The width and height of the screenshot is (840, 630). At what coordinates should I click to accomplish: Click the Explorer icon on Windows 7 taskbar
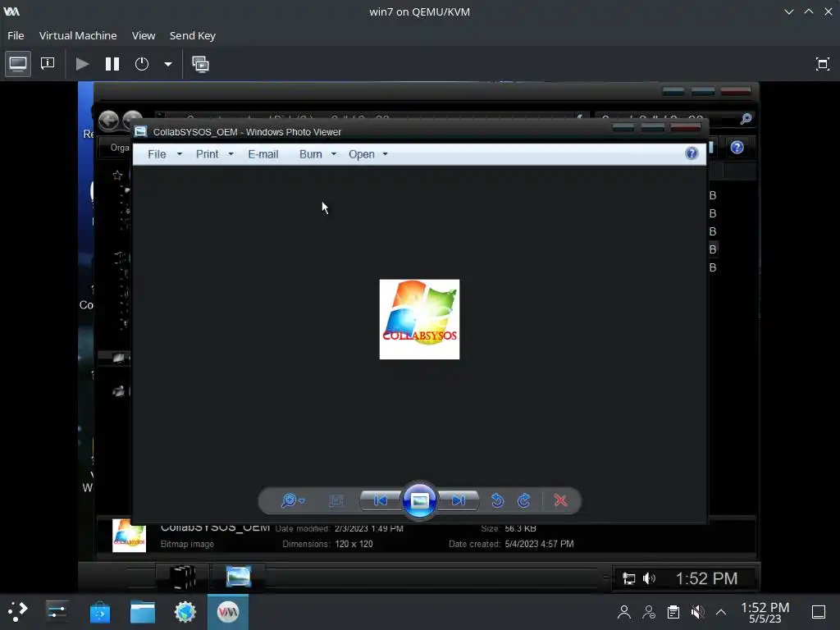pos(182,577)
